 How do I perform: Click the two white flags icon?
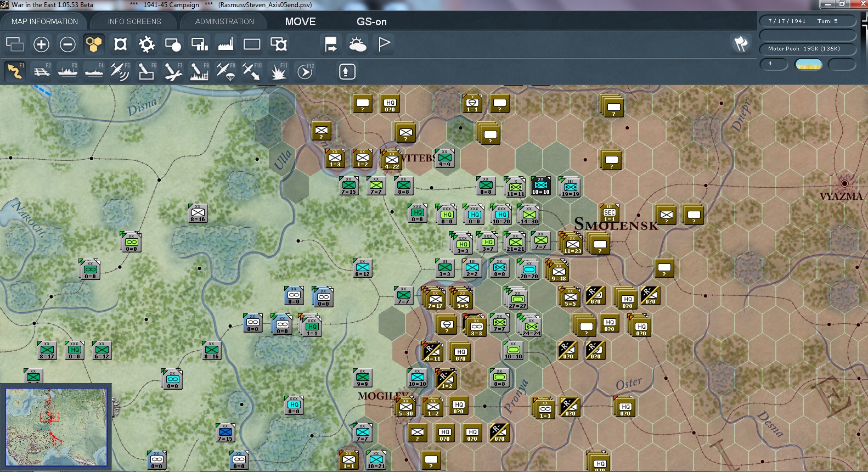pyautogui.click(x=741, y=44)
